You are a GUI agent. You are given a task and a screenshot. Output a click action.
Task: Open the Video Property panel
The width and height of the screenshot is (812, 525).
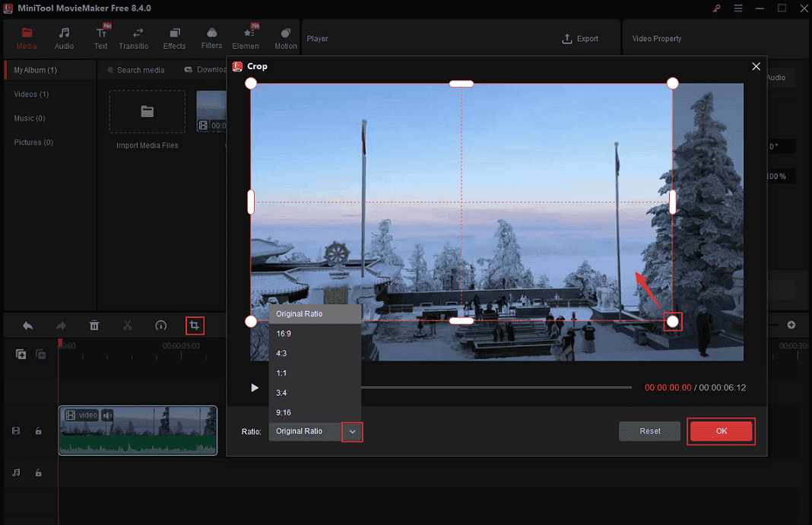[656, 38]
